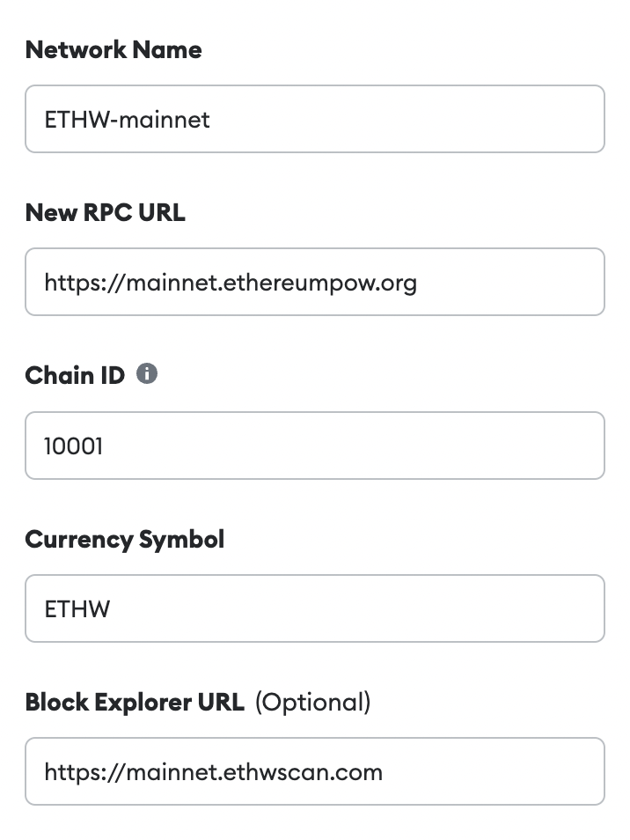The image size is (630, 840).
Task: Click the Block Explorer URL input field
Action: 315,771
